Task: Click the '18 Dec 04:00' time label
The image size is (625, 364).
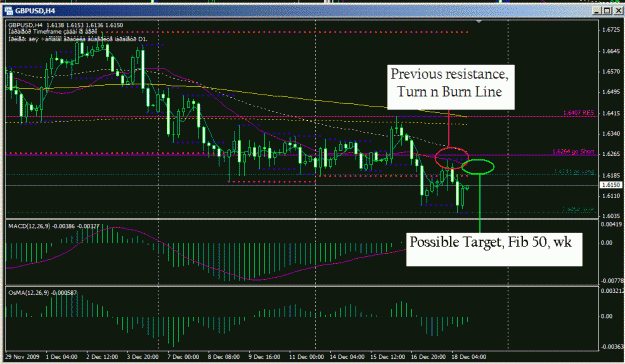Action: [x=469, y=356]
